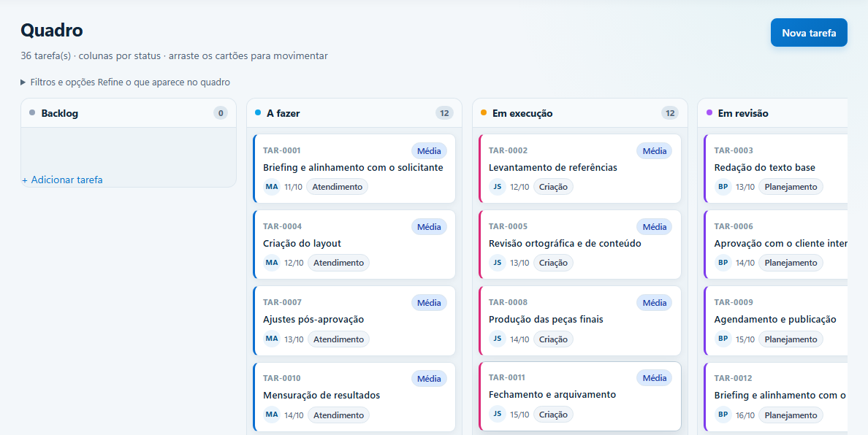This screenshot has width=868, height=435.
Task: Click the Média priority badge on TAR-0007
Action: (x=429, y=303)
